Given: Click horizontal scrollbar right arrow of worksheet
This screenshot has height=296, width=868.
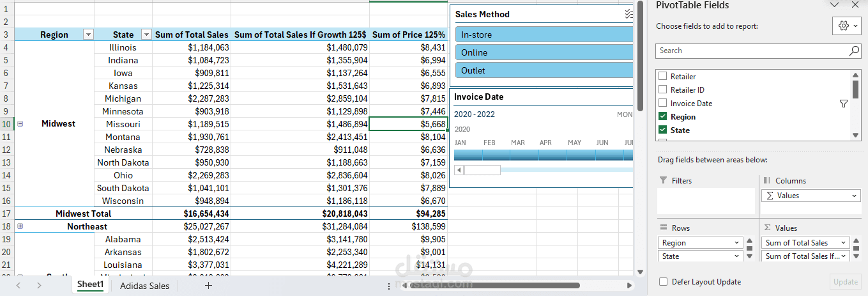Looking at the screenshot, I should (x=629, y=286).
